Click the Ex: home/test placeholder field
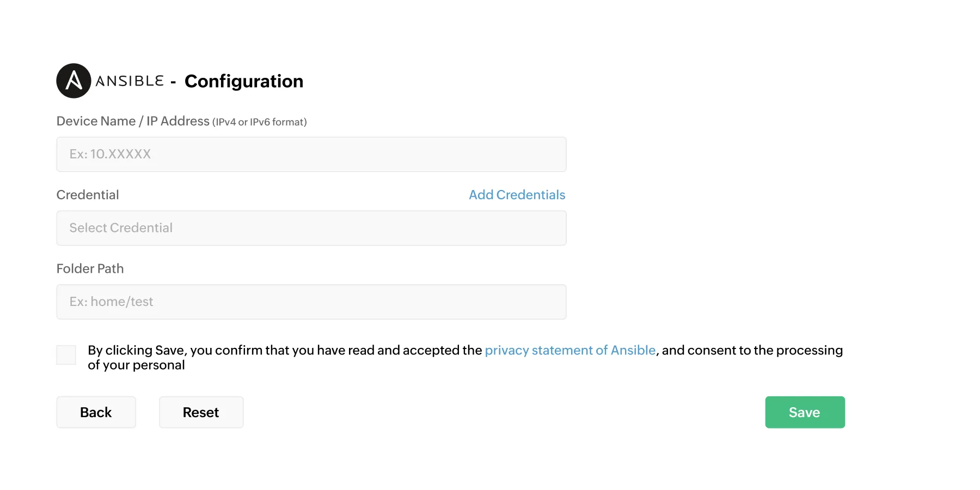 311,301
